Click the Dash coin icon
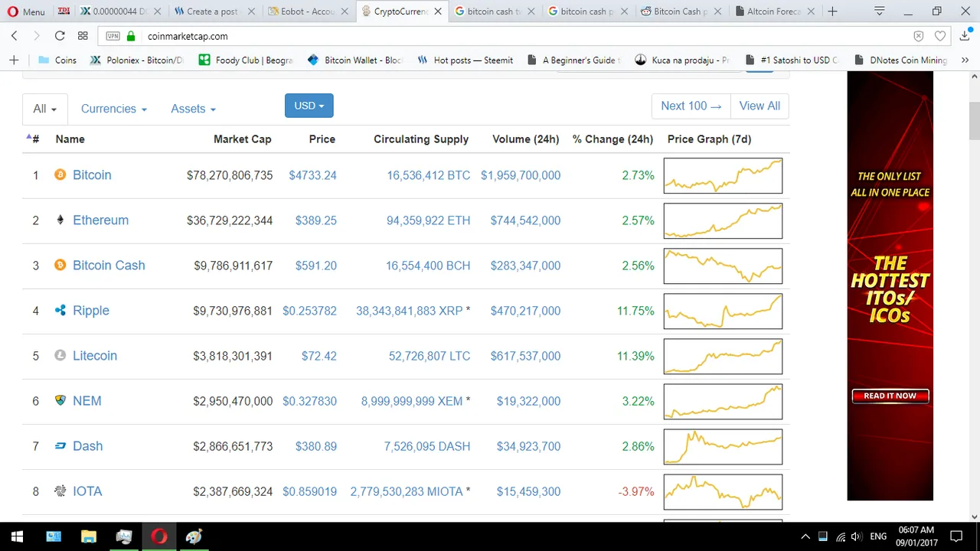 [x=60, y=446]
